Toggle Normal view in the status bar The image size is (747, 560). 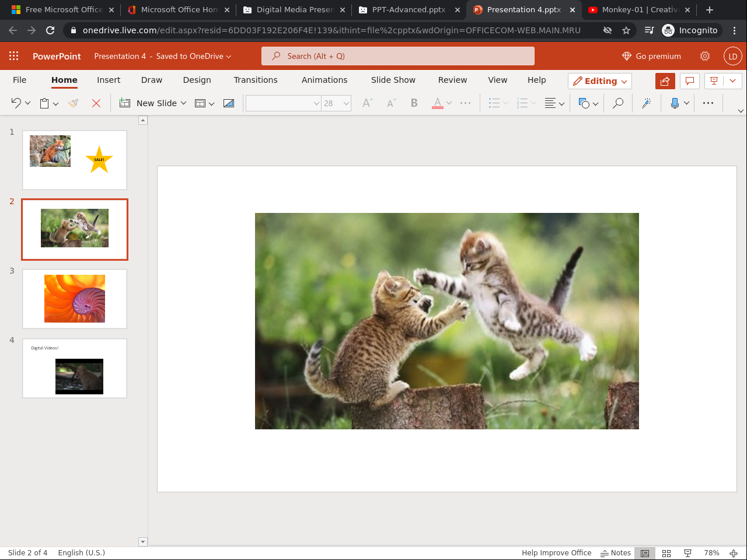coord(645,553)
